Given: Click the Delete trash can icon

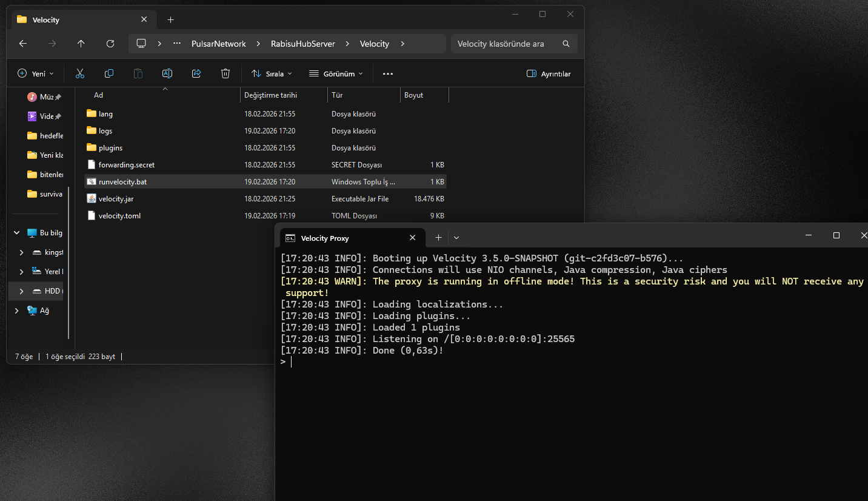Looking at the screenshot, I should click(x=225, y=73).
